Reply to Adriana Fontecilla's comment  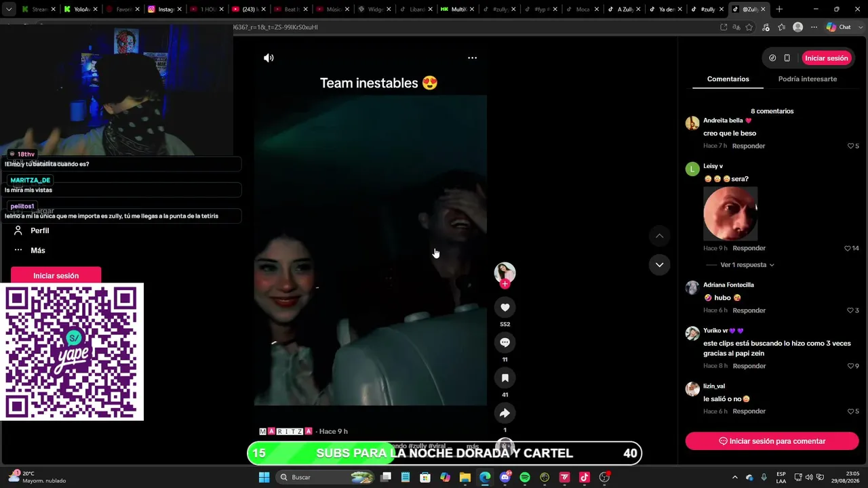coord(749,311)
